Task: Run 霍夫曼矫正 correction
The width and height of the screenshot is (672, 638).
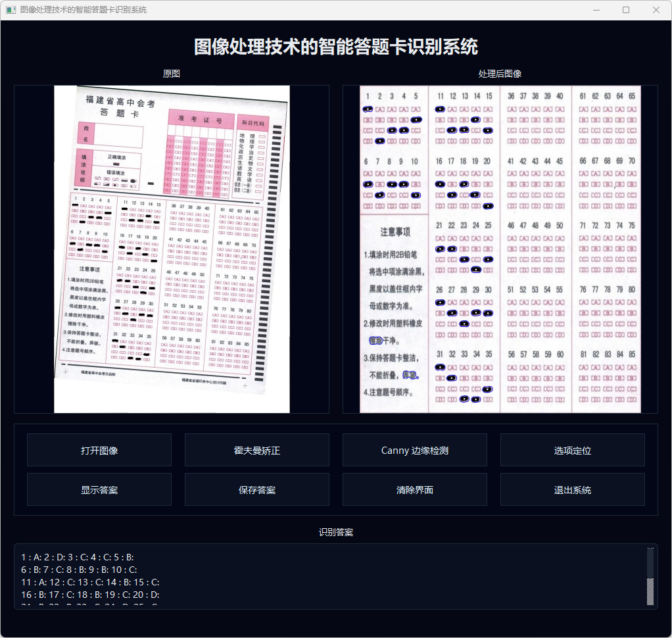Action: coord(257,451)
